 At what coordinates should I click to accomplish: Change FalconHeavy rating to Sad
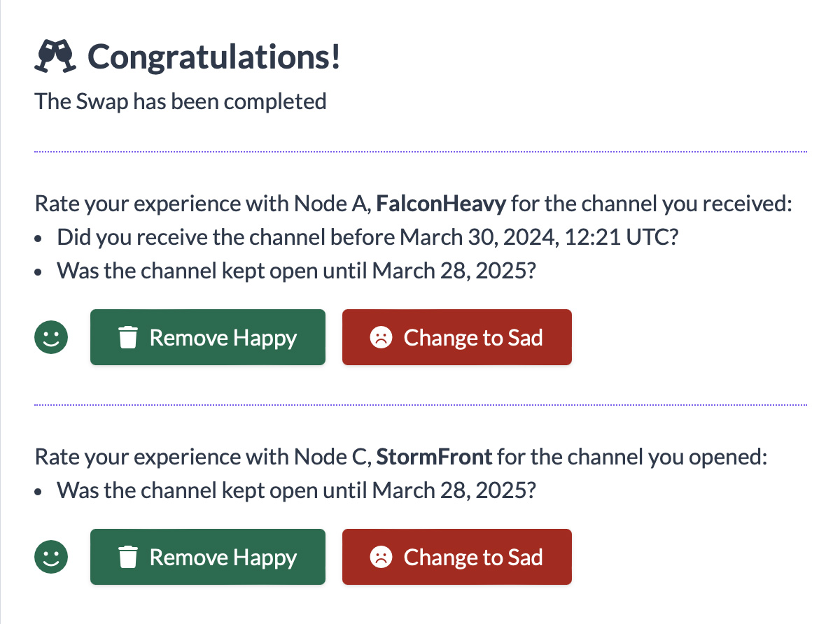(457, 337)
